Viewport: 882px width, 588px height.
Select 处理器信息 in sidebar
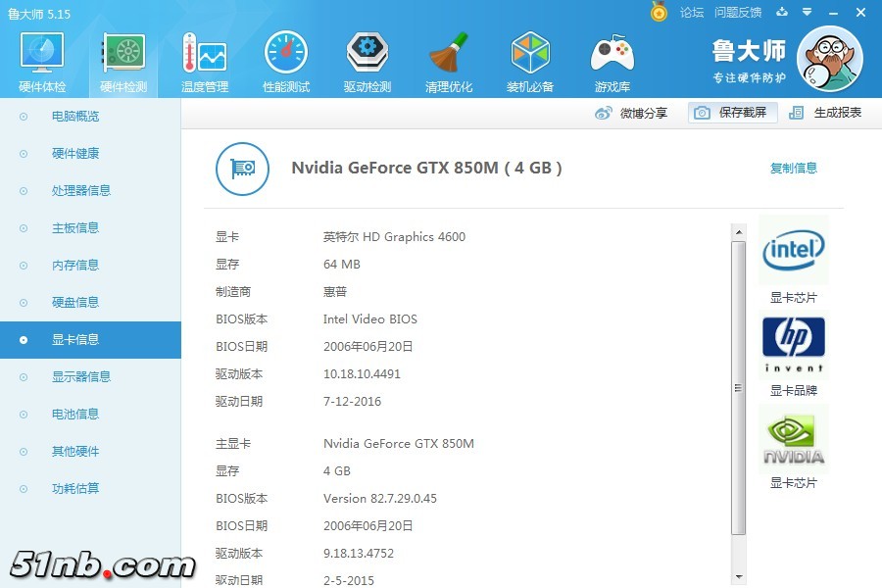click(x=81, y=191)
